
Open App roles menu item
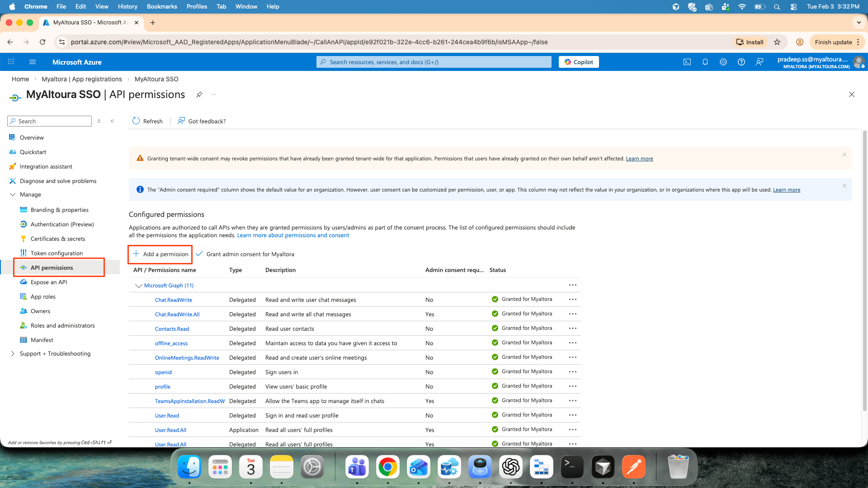[43, 296]
